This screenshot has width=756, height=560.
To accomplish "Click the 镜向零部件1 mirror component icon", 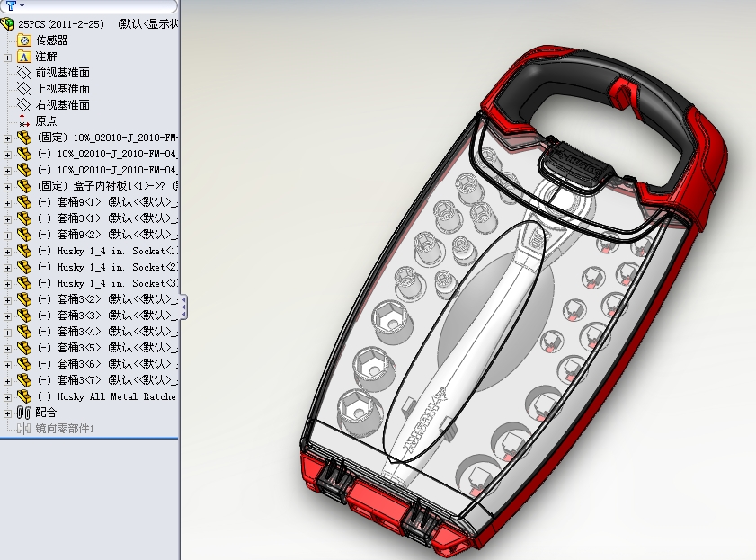I will (x=25, y=427).
